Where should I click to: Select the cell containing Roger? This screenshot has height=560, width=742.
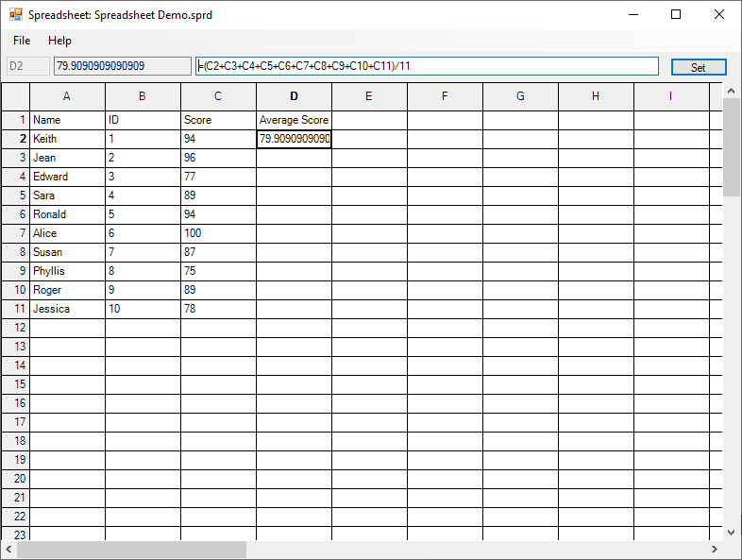67,291
